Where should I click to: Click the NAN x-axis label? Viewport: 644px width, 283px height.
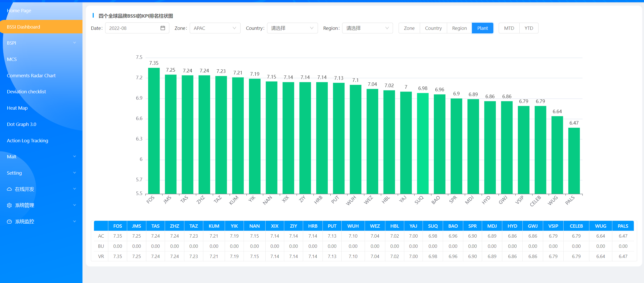pyautogui.click(x=267, y=201)
